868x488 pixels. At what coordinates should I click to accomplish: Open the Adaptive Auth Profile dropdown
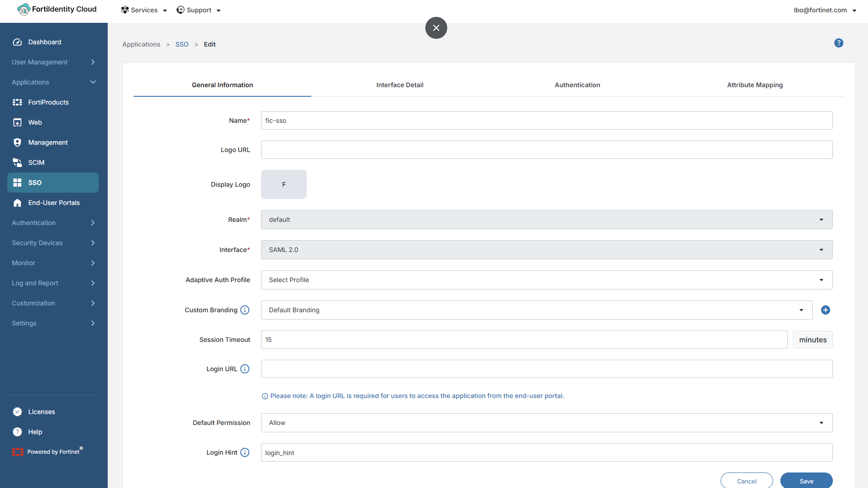click(547, 280)
